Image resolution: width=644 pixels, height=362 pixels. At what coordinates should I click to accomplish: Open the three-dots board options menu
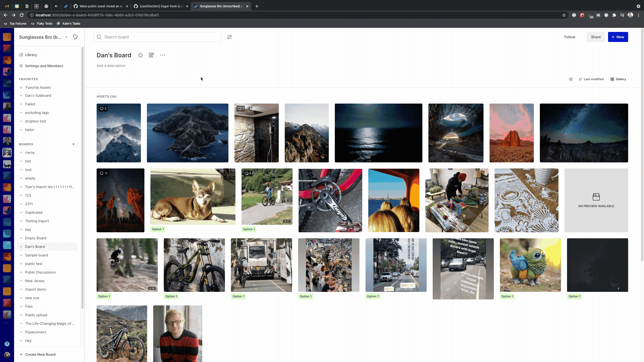(163, 55)
